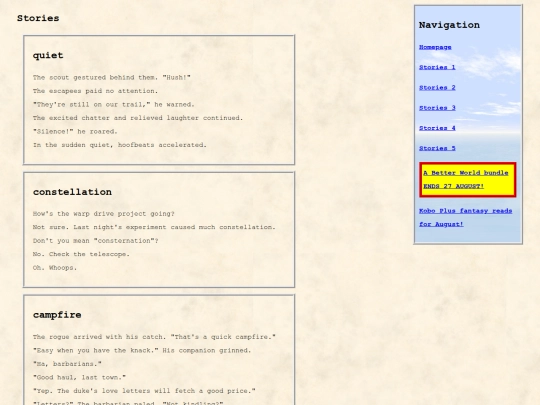Click line 'The escapees paid no attention.'
Viewport: 540px width, 405px height.
(x=95, y=91)
